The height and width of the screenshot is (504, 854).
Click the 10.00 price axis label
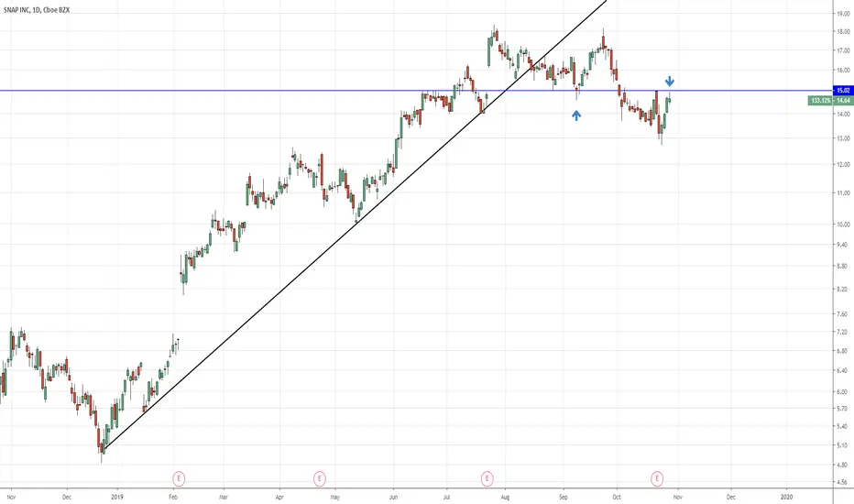click(843, 224)
